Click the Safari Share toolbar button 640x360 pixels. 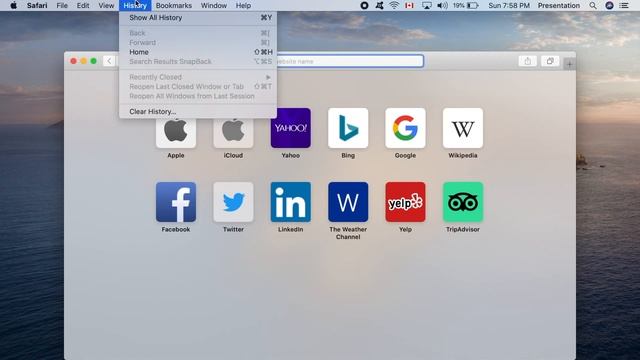click(x=527, y=61)
